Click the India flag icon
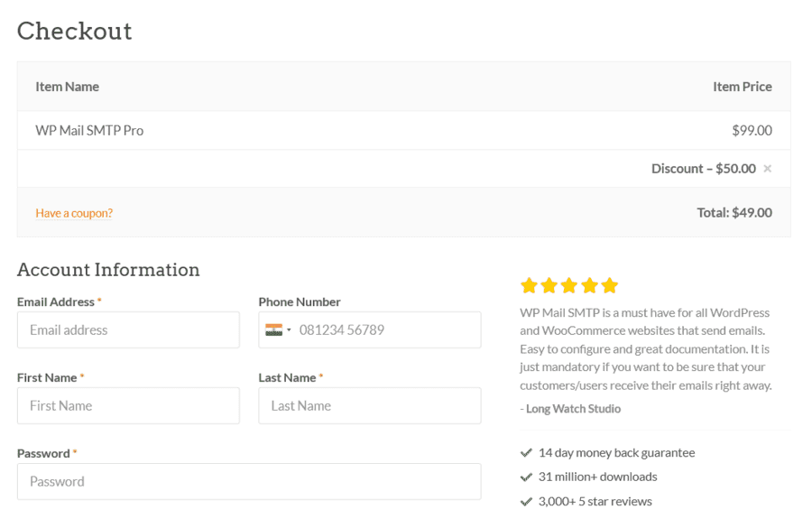The width and height of the screenshot is (812, 528). [274, 329]
